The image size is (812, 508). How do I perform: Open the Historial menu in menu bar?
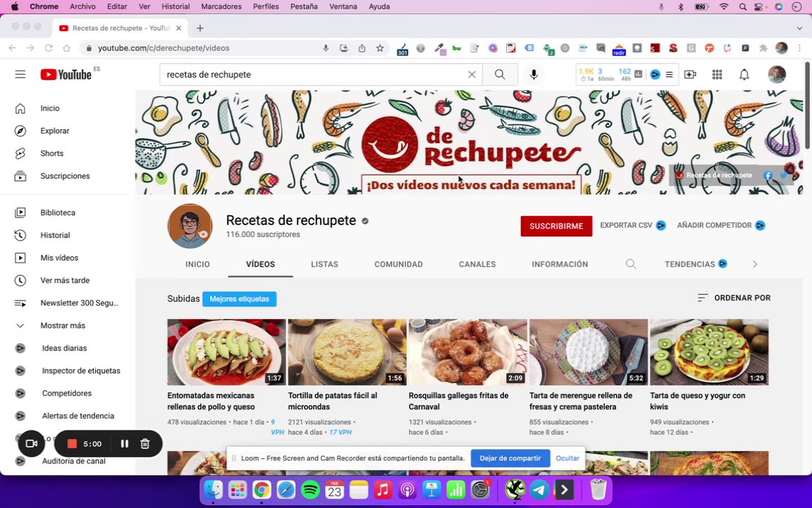tap(176, 7)
